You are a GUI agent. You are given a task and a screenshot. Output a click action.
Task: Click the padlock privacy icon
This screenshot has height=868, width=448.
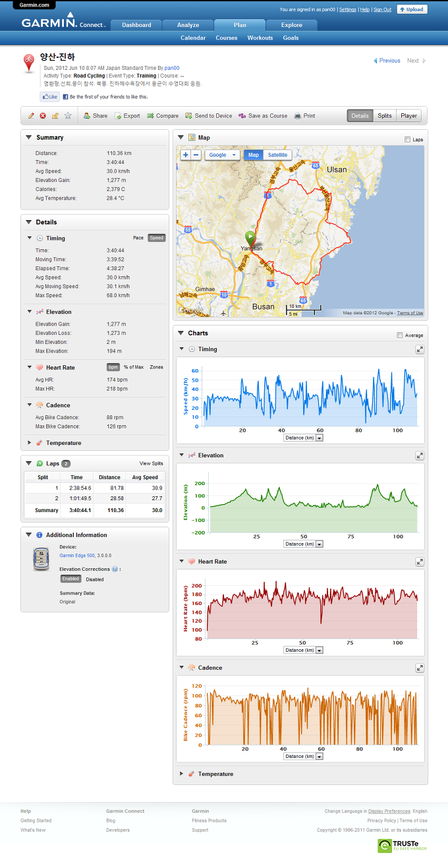(x=55, y=116)
